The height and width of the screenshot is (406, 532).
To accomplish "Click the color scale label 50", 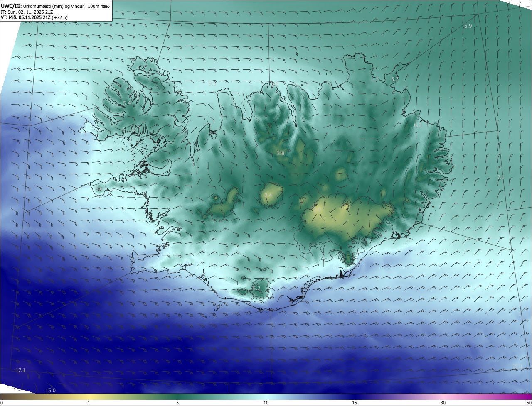I will click(x=529, y=403).
